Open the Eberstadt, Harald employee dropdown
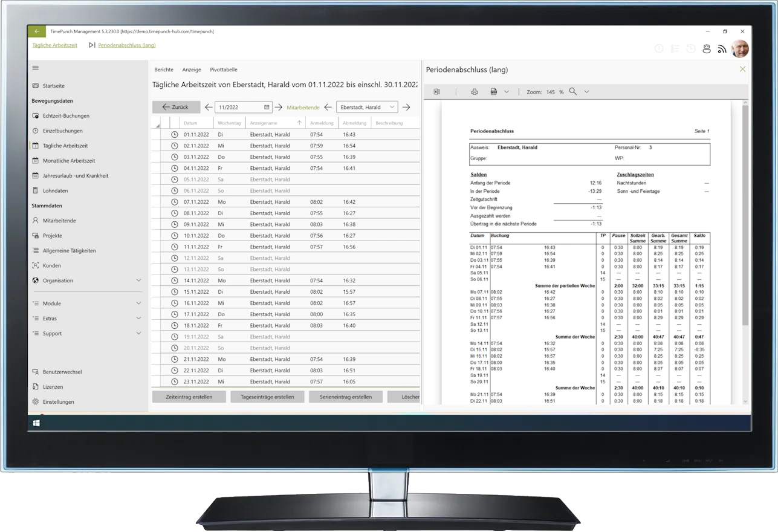 (x=367, y=107)
